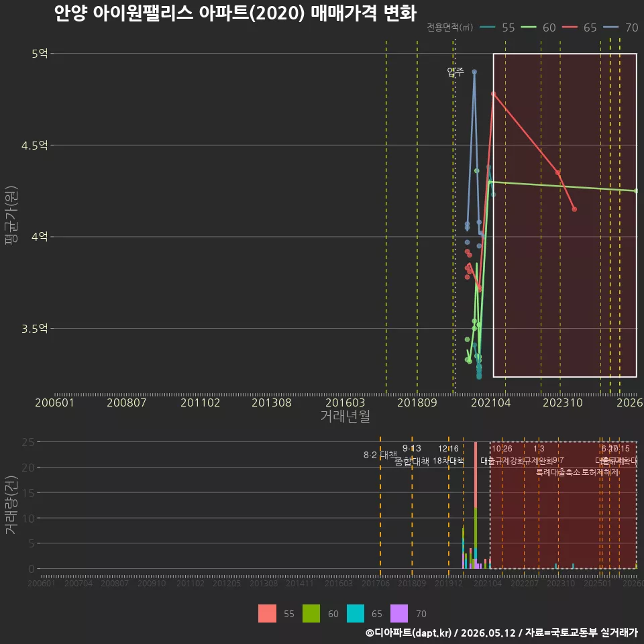The width and height of the screenshot is (644, 644).
Task: Click the 3.5억 y-axis label
Action: pyautogui.click(x=34, y=329)
